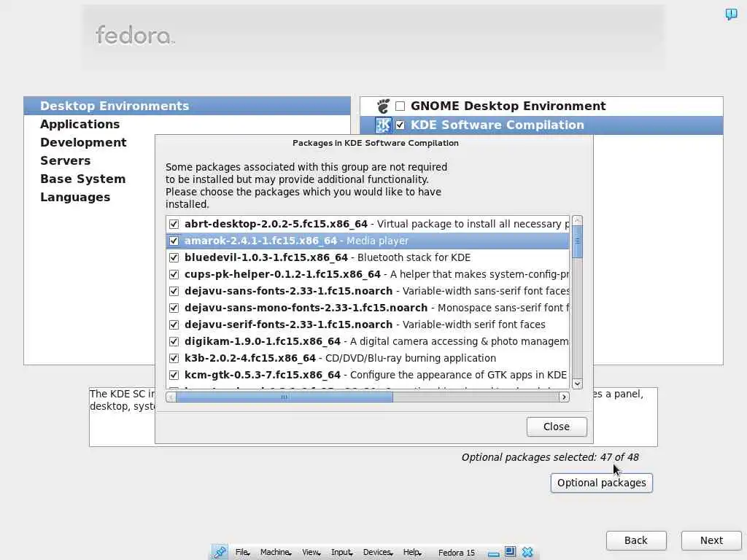
Task: Open the Devices menu
Action: coord(378,552)
